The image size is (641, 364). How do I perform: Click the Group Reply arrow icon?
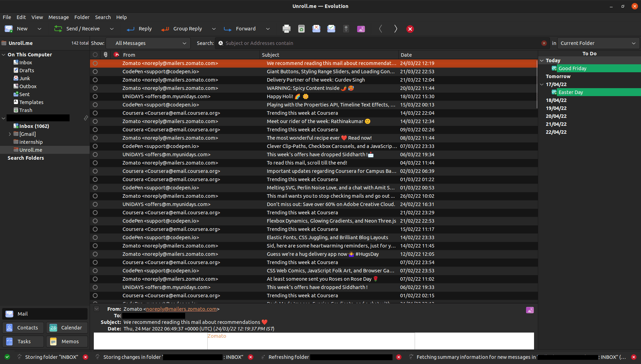[165, 29]
